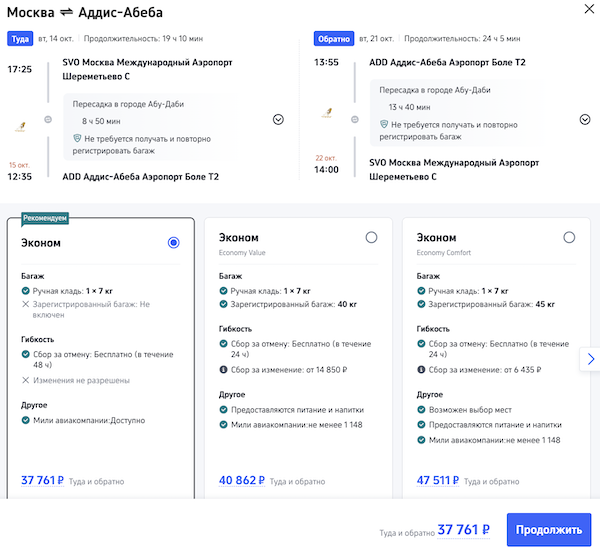
Task: Click the baggage shield icon for return layover
Action: (x=384, y=125)
